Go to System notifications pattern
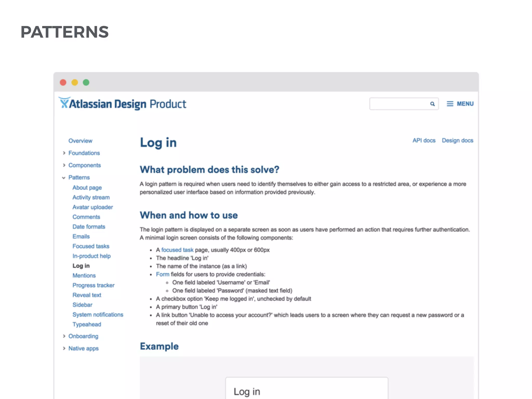 coord(98,315)
